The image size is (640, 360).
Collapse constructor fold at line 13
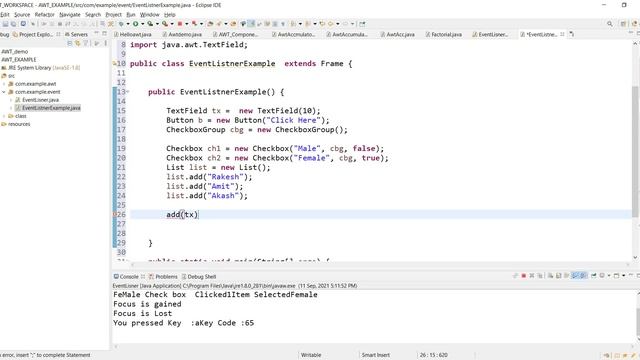[127, 92]
